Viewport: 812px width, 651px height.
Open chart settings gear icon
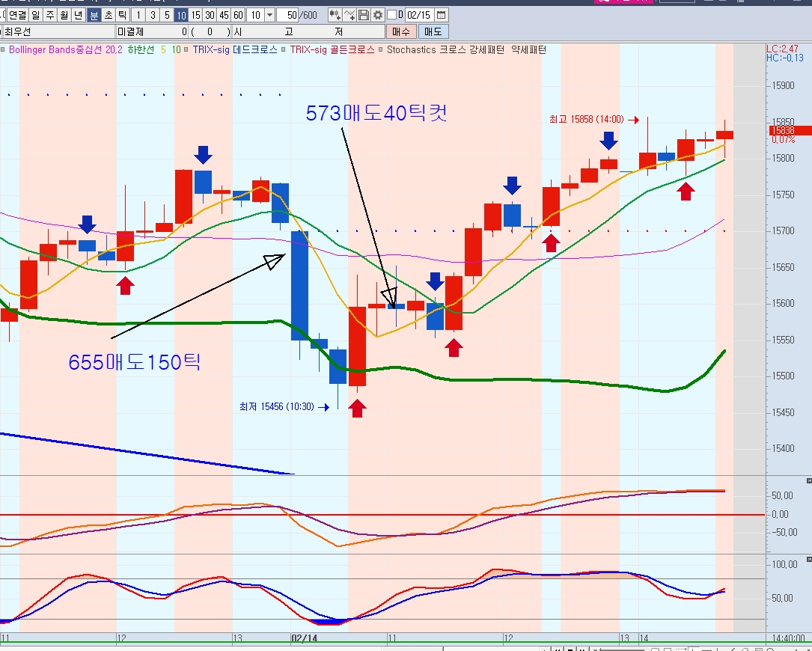(x=378, y=15)
